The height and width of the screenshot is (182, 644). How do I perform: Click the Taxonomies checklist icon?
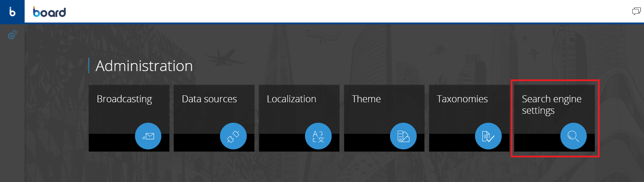(488, 136)
